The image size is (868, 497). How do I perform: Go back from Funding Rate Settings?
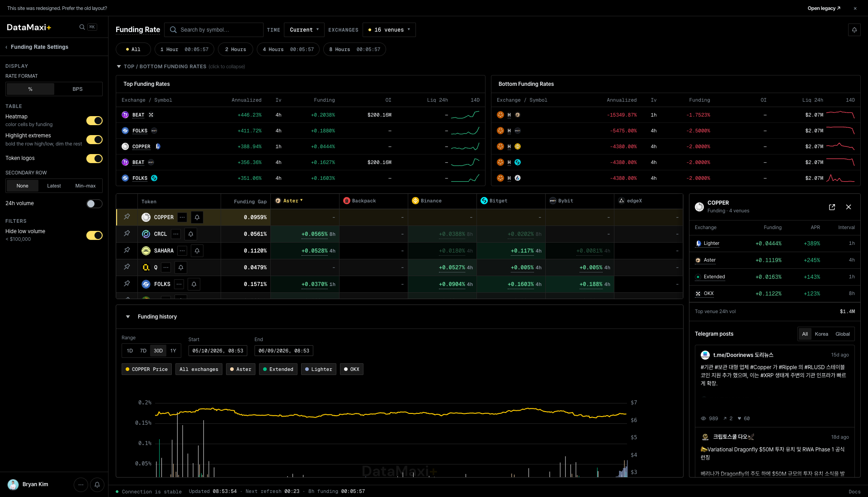tap(6, 47)
